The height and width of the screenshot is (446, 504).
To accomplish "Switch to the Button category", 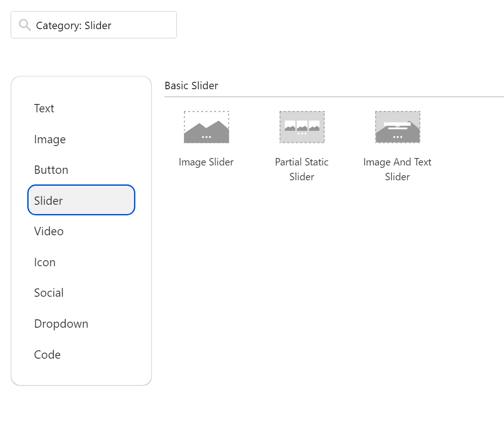I will tap(51, 170).
